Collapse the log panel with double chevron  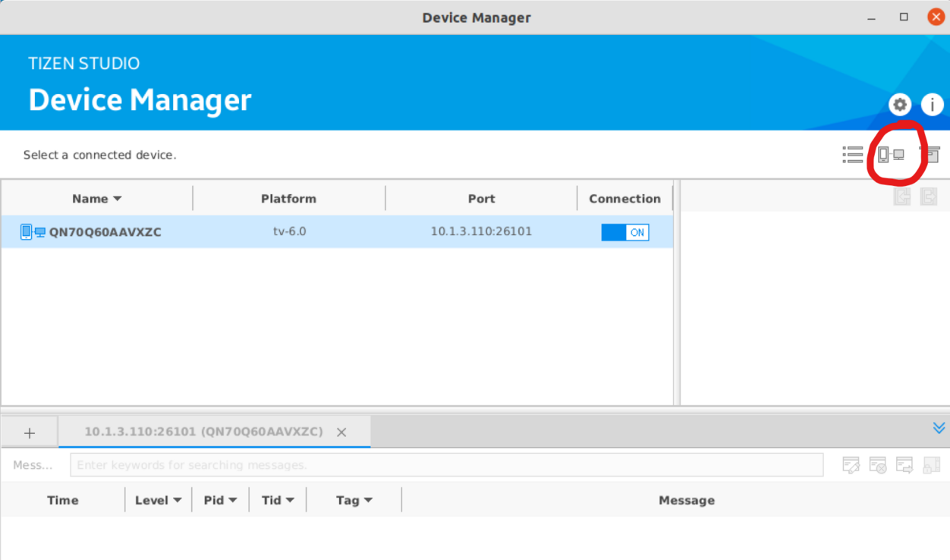pos(939,428)
